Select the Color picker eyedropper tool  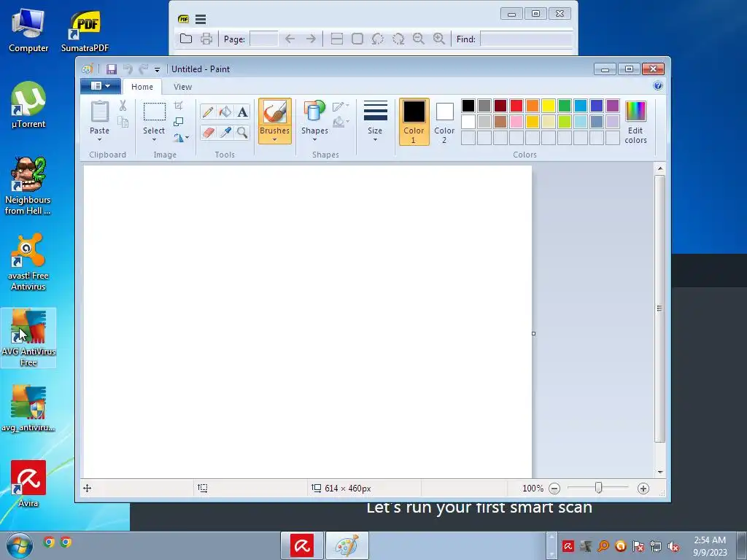coord(225,133)
